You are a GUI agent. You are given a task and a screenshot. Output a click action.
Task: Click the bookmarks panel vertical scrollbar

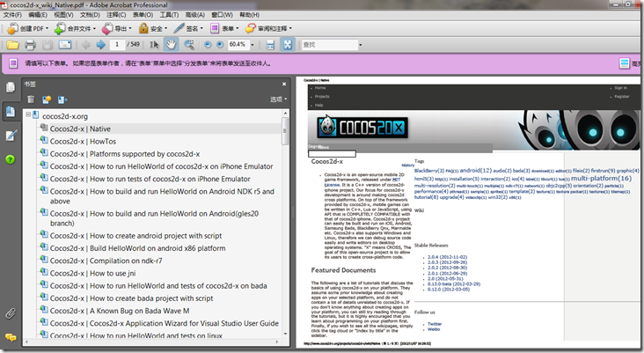tap(284, 220)
